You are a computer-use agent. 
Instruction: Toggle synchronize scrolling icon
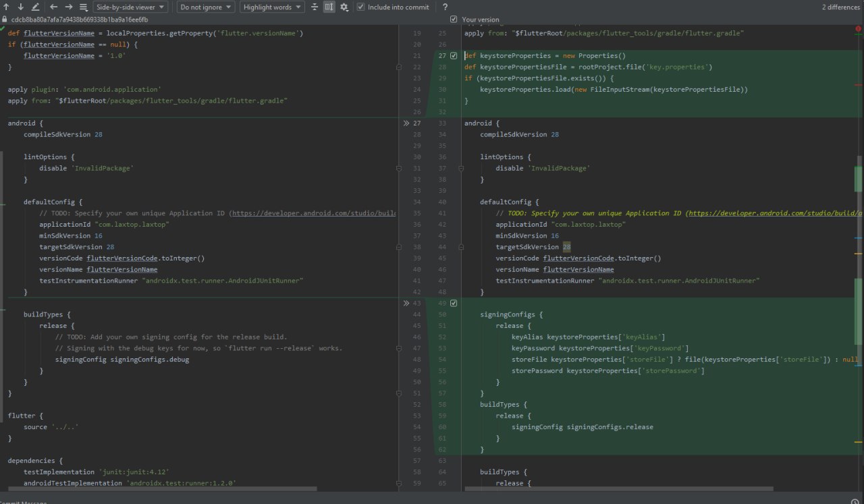pyautogui.click(x=329, y=7)
